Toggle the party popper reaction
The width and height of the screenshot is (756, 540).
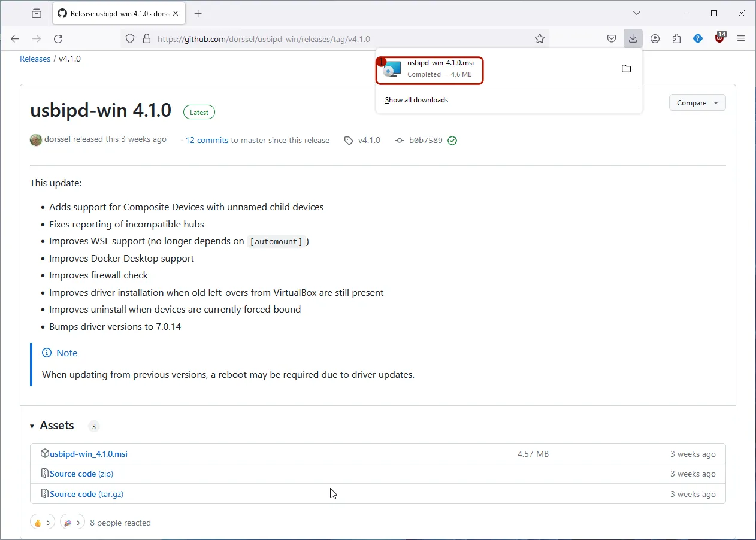point(72,521)
